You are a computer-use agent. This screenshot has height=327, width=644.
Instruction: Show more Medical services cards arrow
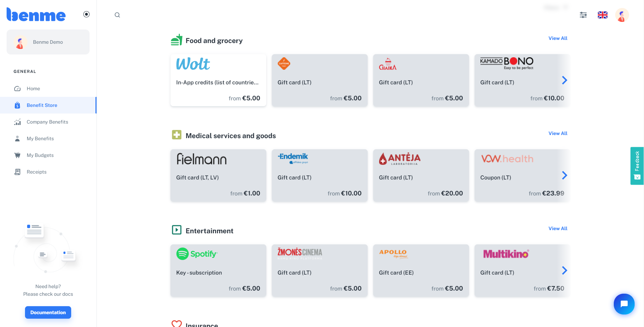pyautogui.click(x=564, y=175)
